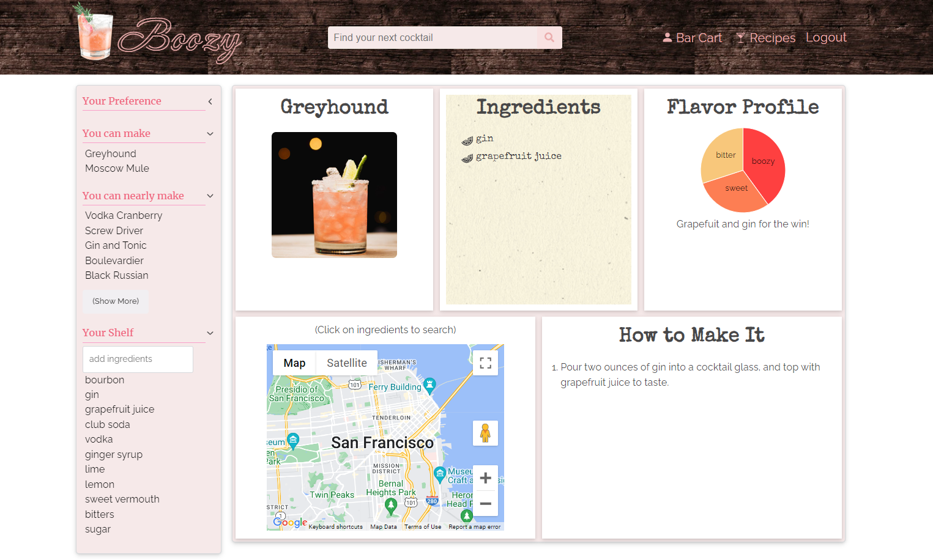Click the grapefruit juice ingredient
This screenshot has width=933, height=560.
pyautogui.click(x=519, y=157)
